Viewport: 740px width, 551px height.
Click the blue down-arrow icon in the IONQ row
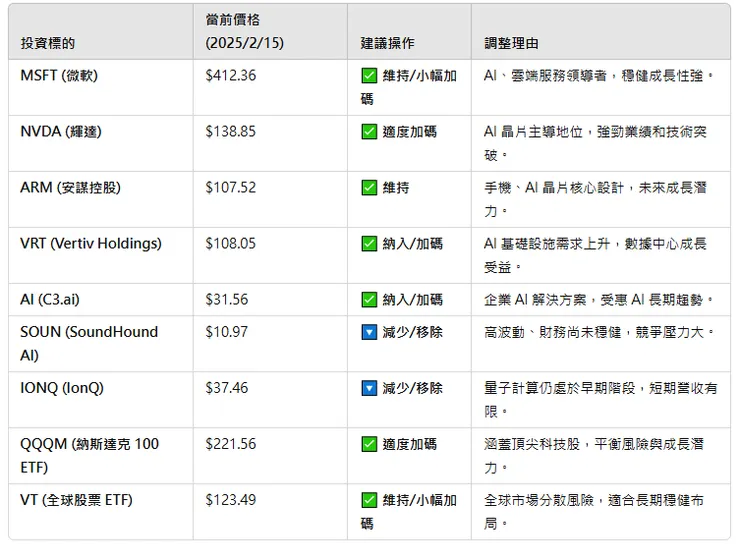tap(369, 387)
